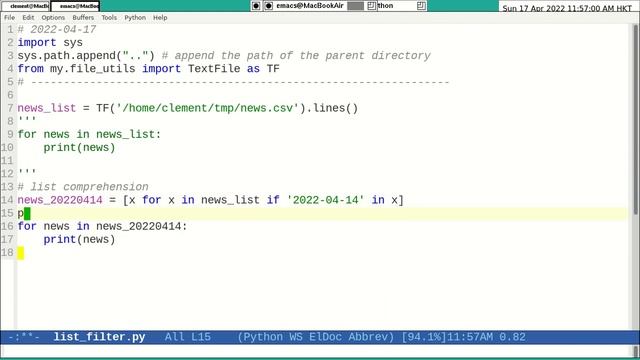This screenshot has width=640, height=360.
Task: Click the opening triple quotes on line 8
Action: (27, 120)
